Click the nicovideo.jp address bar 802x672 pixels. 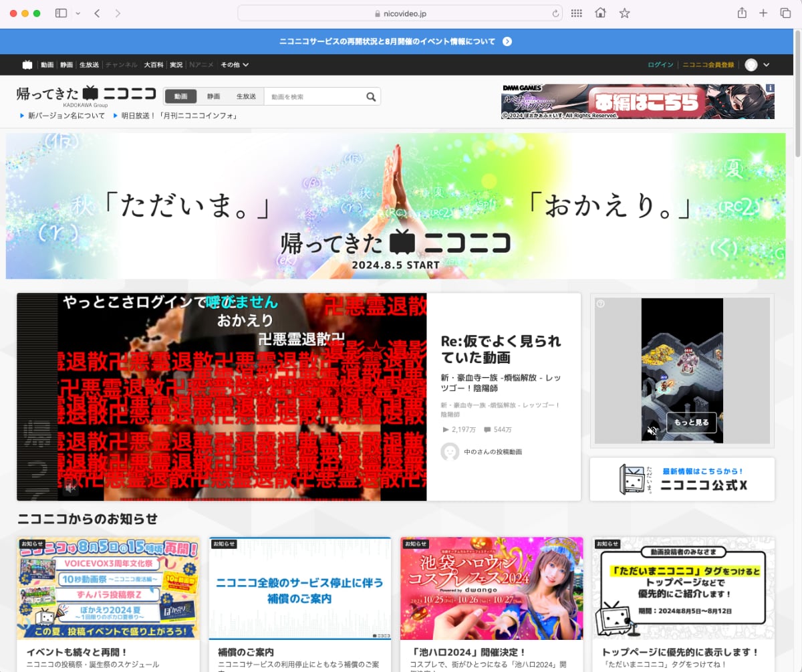(400, 13)
